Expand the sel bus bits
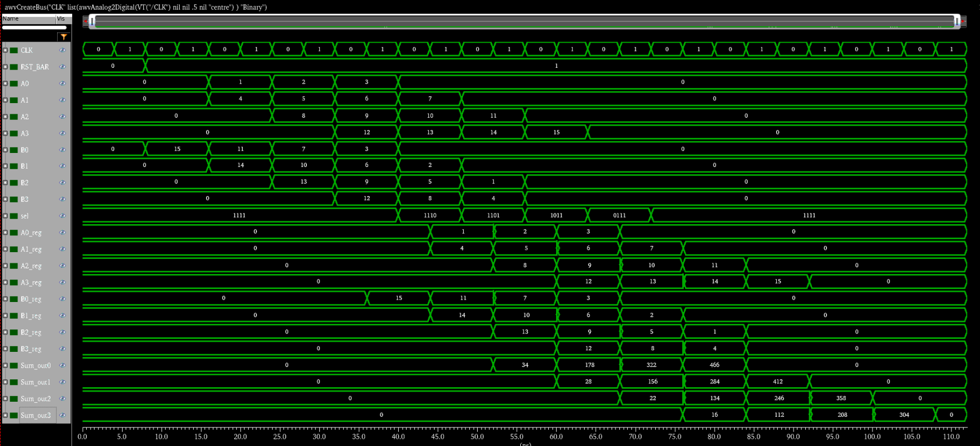Image resolution: width=980 pixels, height=446 pixels. (x=6, y=216)
